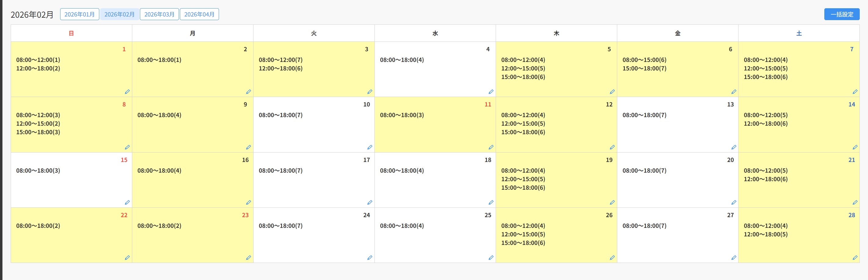Open the edit pencil for February 15
The width and height of the screenshot is (868, 280).
click(x=127, y=203)
